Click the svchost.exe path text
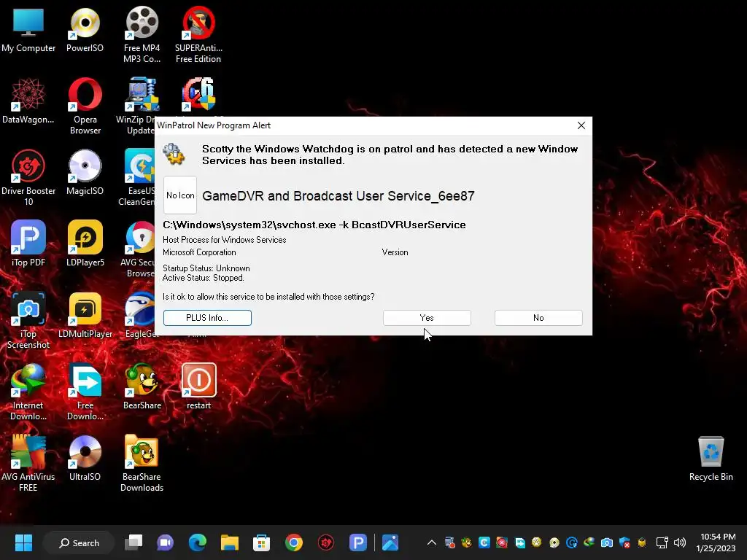747x560 pixels. click(314, 225)
